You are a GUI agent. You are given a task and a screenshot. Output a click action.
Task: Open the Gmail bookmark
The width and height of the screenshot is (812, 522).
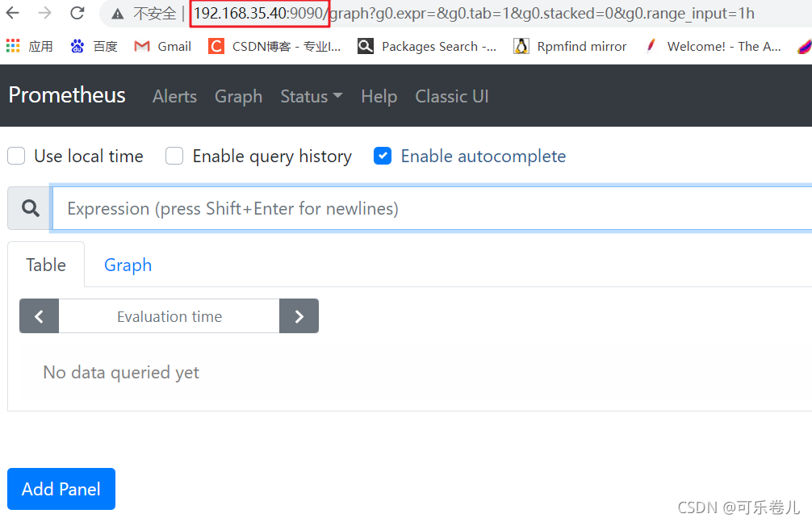pyautogui.click(x=162, y=47)
